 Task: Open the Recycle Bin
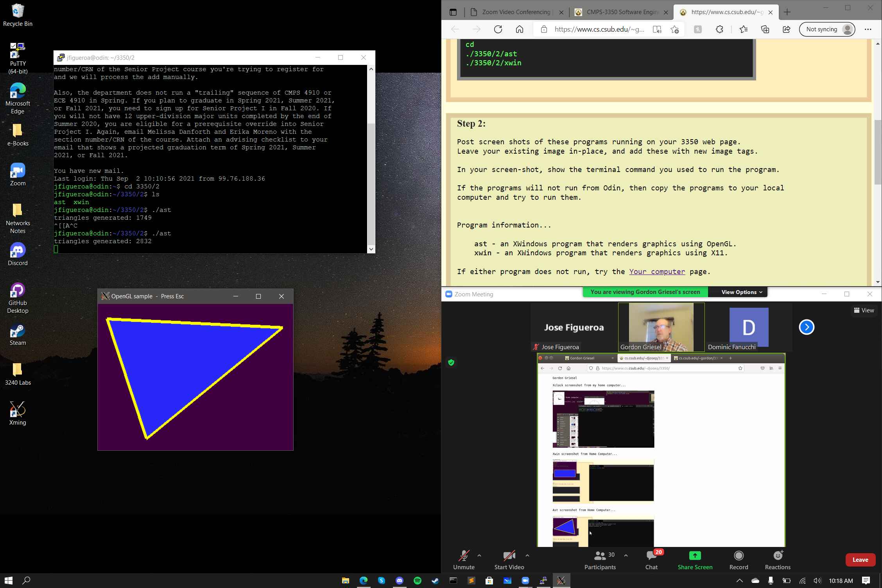click(x=18, y=15)
